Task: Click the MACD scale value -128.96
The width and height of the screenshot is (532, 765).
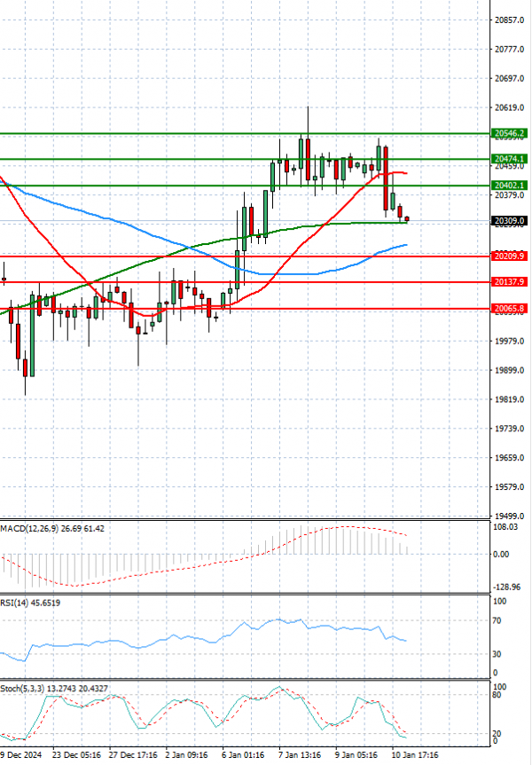Action: click(506, 587)
